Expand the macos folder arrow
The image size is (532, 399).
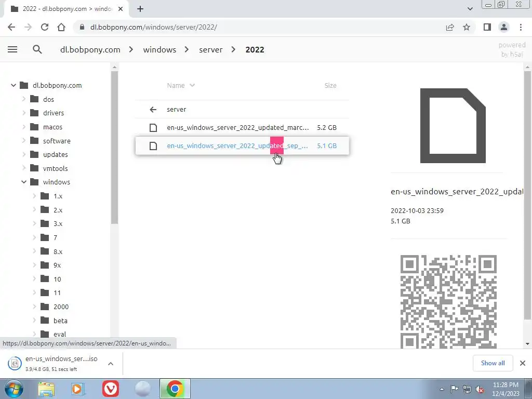coord(24,127)
